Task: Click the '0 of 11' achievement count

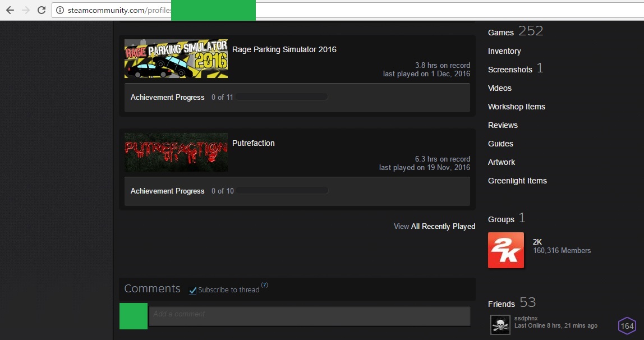Action: pos(222,97)
